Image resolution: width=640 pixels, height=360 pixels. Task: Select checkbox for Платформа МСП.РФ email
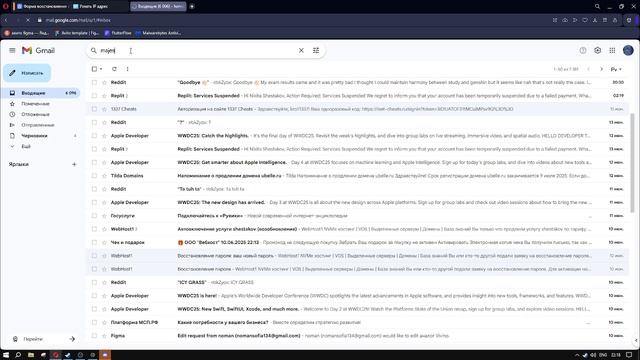94,322
